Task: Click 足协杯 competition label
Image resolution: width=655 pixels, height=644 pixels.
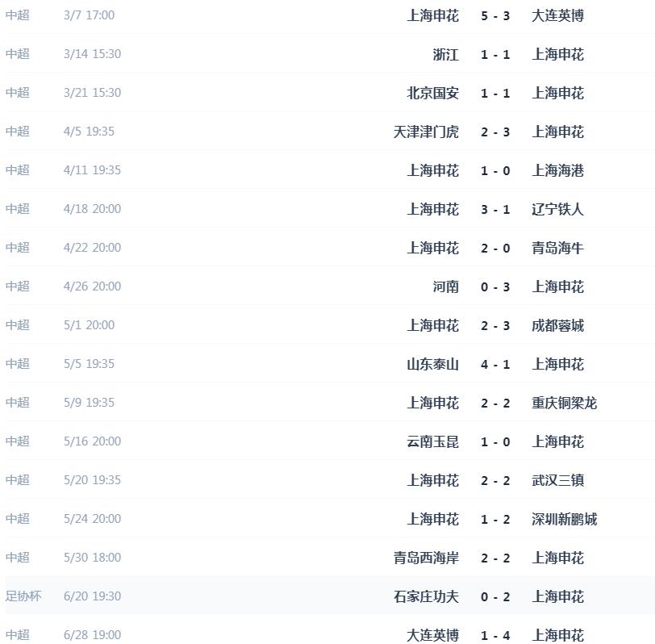Action: point(23,596)
